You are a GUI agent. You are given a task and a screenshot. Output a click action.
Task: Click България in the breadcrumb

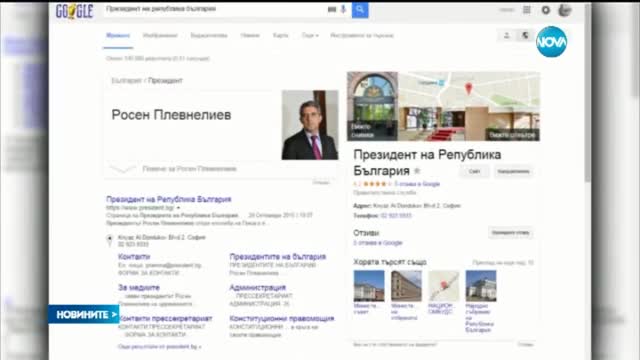click(x=126, y=80)
